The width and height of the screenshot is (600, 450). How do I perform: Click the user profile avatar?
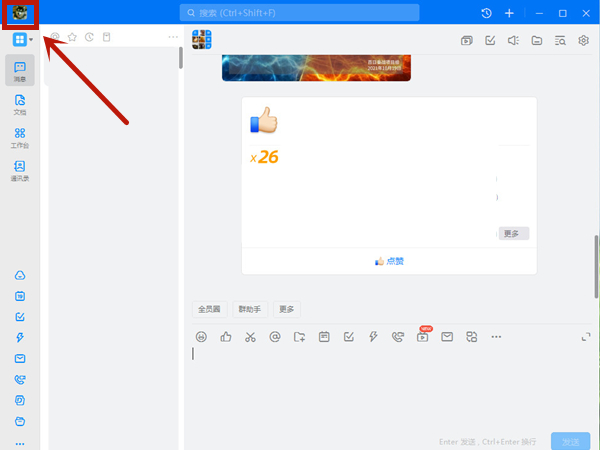(20, 14)
